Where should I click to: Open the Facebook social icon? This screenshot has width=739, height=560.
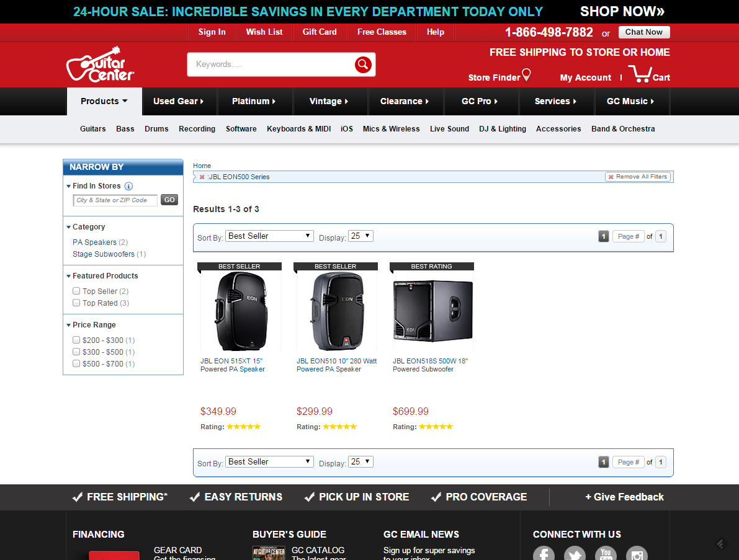544,554
